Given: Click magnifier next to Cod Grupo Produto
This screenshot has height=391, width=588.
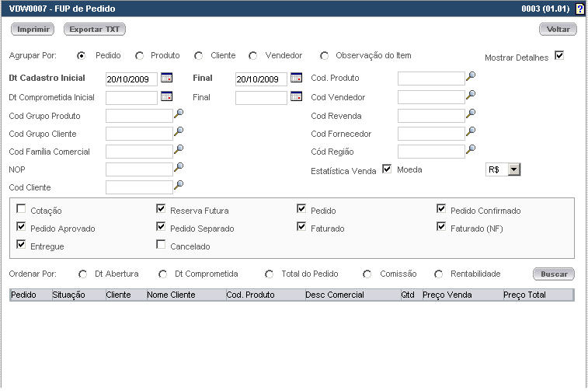Looking at the screenshot, I should (179, 115).
